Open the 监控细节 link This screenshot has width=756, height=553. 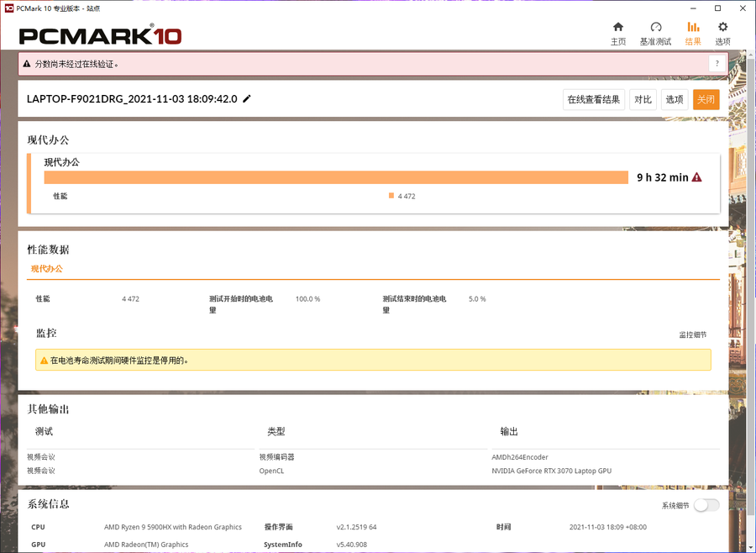click(692, 334)
